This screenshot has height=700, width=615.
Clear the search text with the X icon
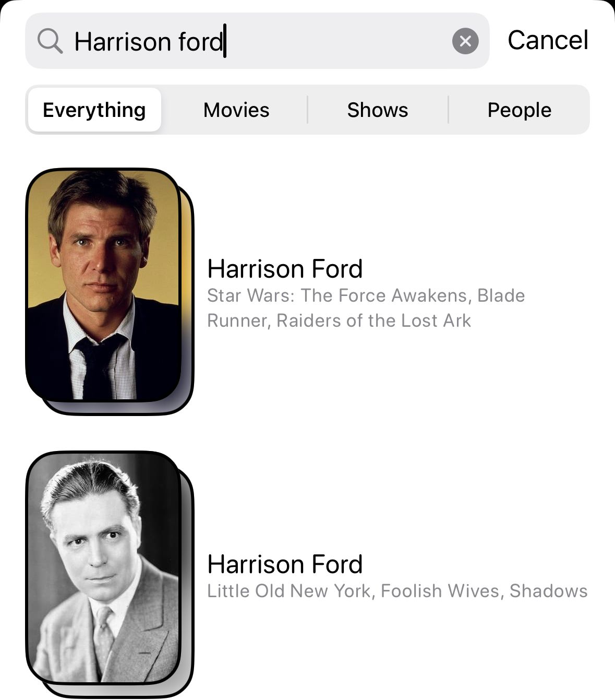pyautogui.click(x=465, y=41)
